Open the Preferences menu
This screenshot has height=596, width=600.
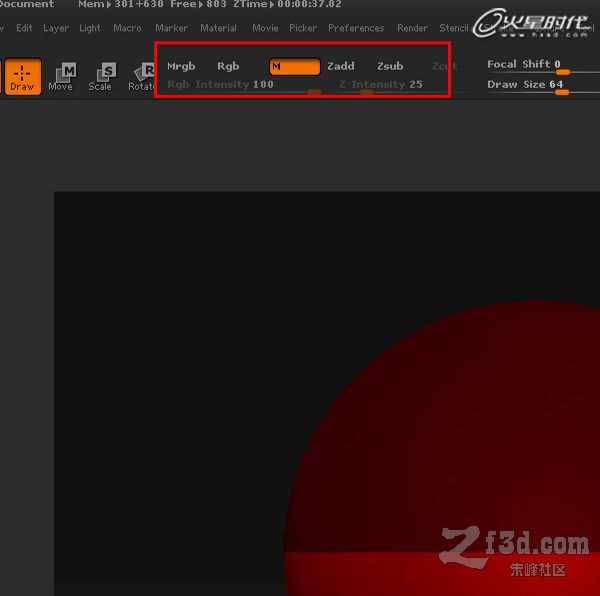pyautogui.click(x=356, y=28)
